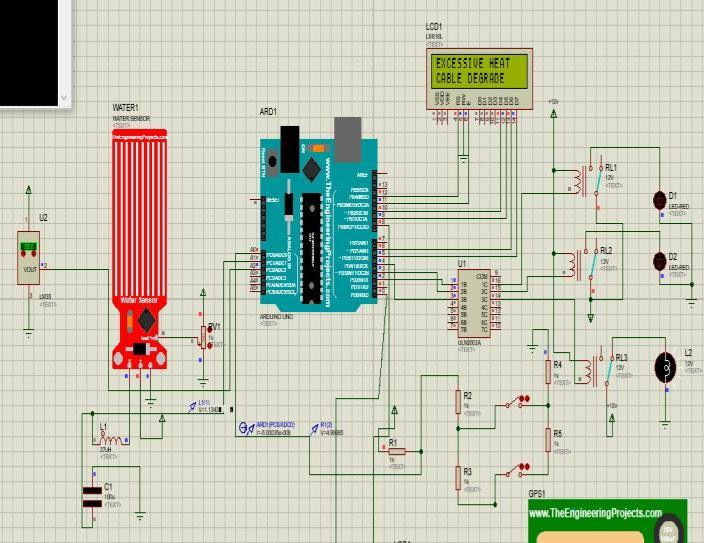Click the LM35 label below U2
This screenshot has height=543, width=704.
click(45, 297)
